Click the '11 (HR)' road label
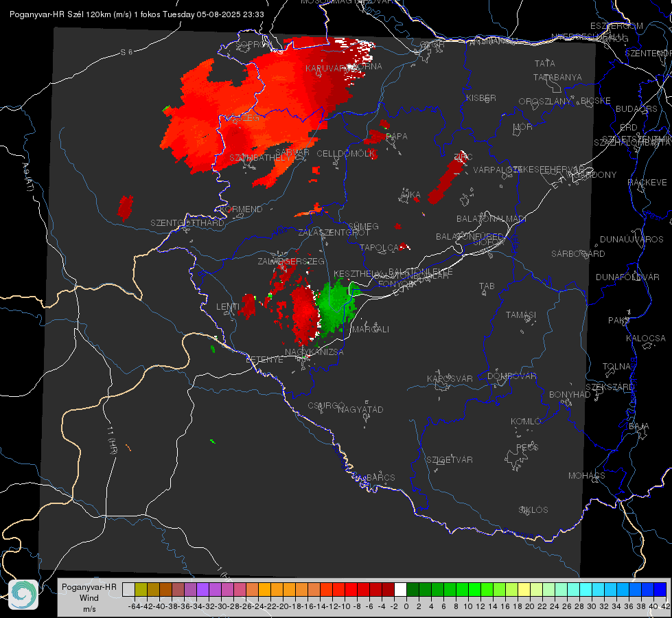The width and height of the screenshot is (672, 618). [x=112, y=439]
